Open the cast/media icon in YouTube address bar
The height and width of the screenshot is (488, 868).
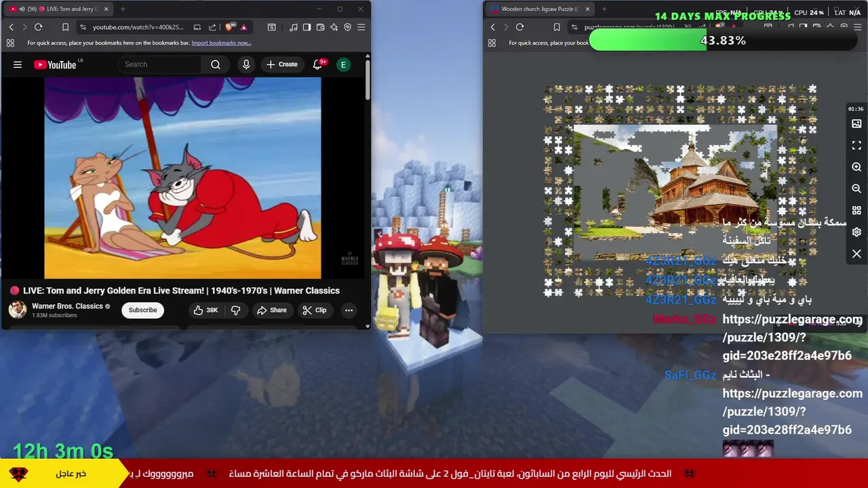point(197,27)
